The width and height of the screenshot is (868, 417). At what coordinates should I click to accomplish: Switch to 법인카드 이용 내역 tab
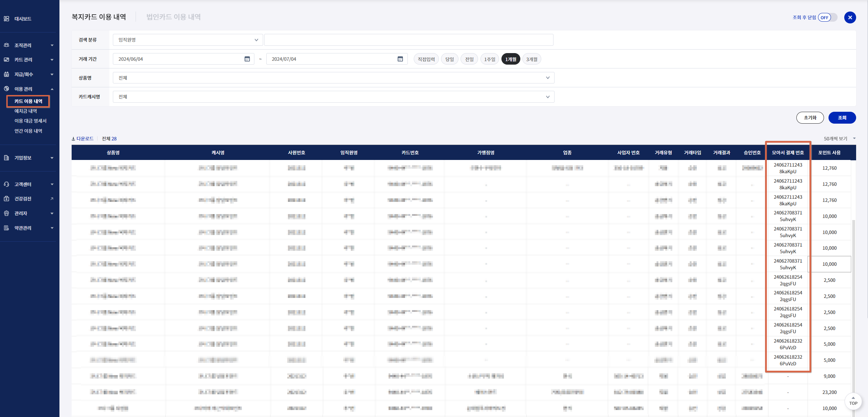173,17
